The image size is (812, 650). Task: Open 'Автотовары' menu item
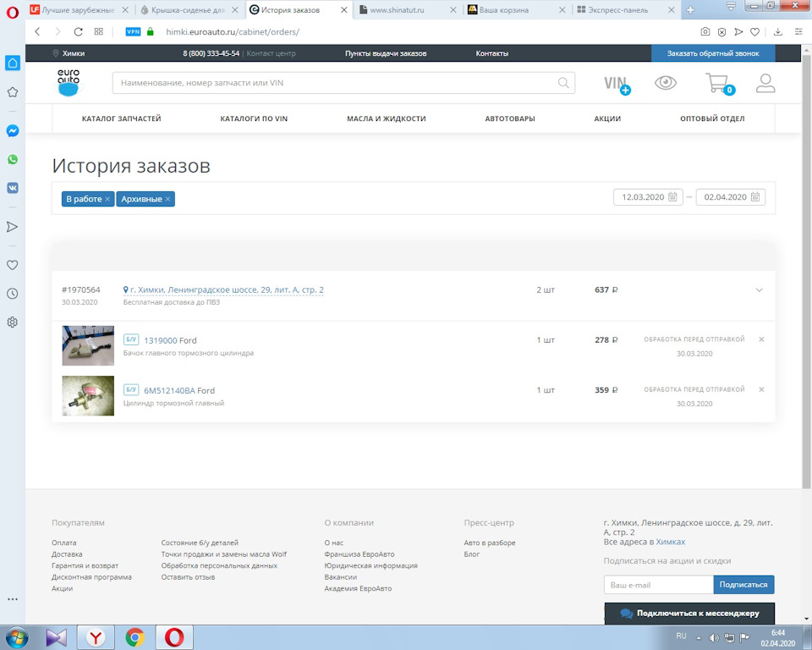(510, 118)
